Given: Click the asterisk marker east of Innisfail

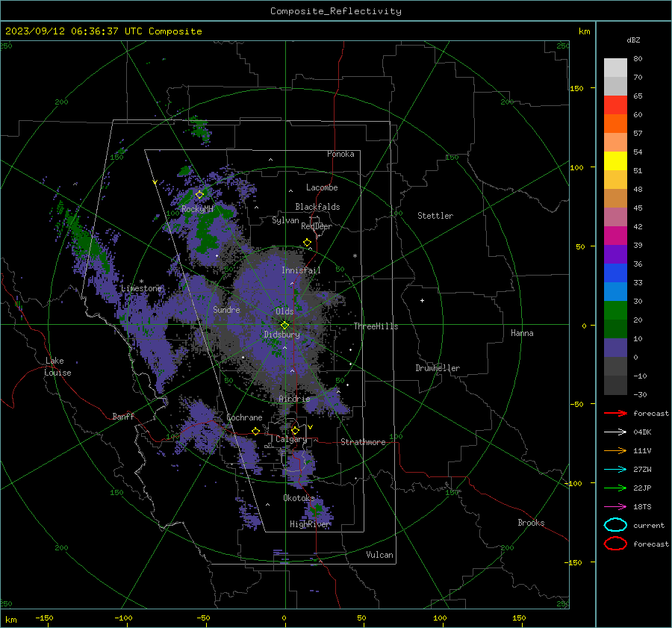Looking at the screenshot, I should (355, 256).
